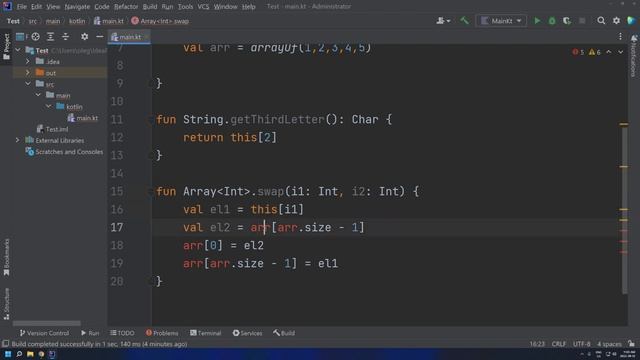Hide the Project panel with minus icon
640x360 pixels.
(100, 37)
